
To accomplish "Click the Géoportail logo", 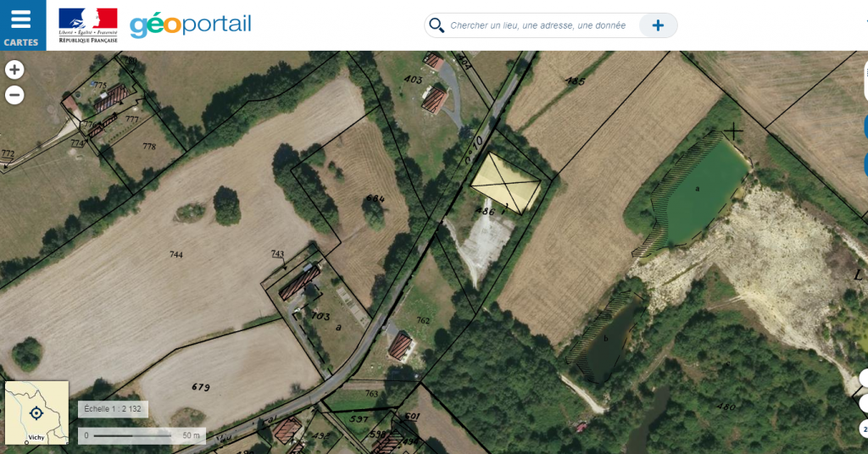I will pyautogui.click(x=191, y=25).
